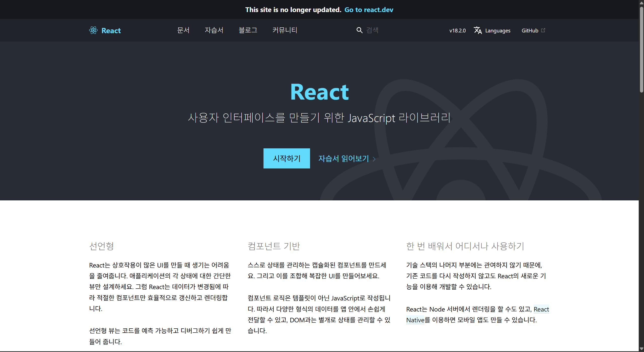Follow the 자습서 읽어보기 link
Image resolution: width=644 pixels, height=352 pixels.
pos(344,158)
